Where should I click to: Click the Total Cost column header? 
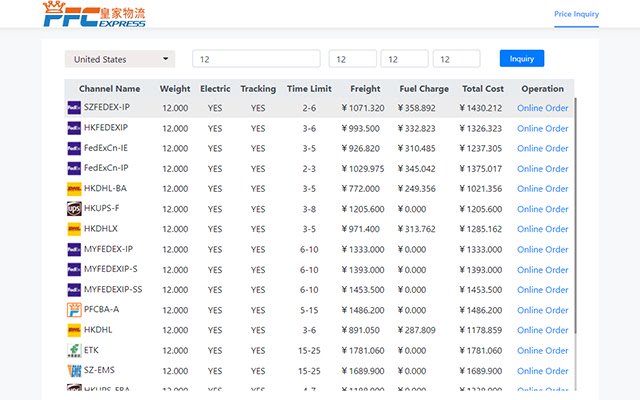[483, 89]
